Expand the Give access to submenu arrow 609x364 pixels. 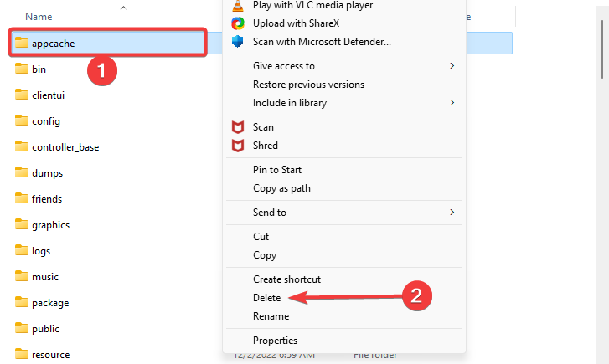[452, 66]
